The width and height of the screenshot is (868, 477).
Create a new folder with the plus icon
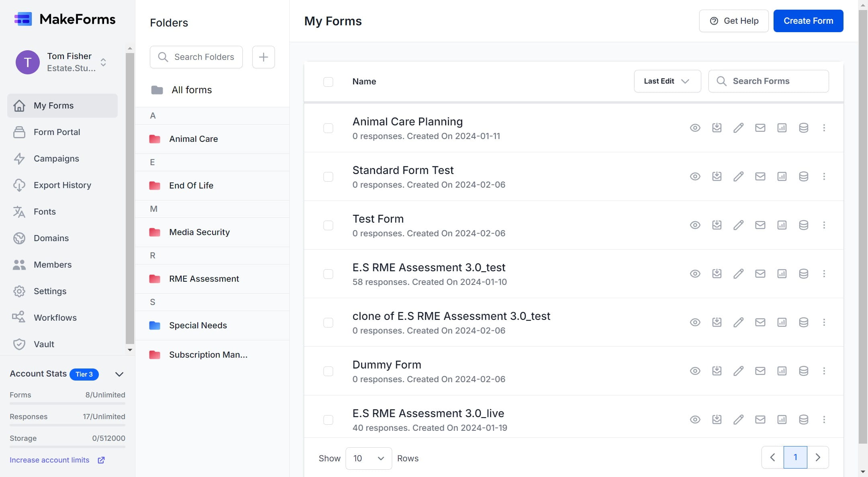click(263, 57)
